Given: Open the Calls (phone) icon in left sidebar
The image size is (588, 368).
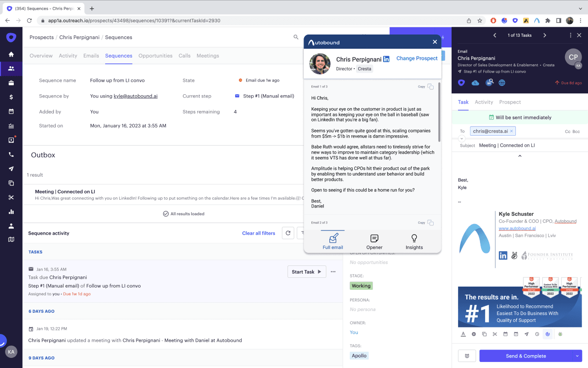Looking at the screenshot, I should click(11, 155).
